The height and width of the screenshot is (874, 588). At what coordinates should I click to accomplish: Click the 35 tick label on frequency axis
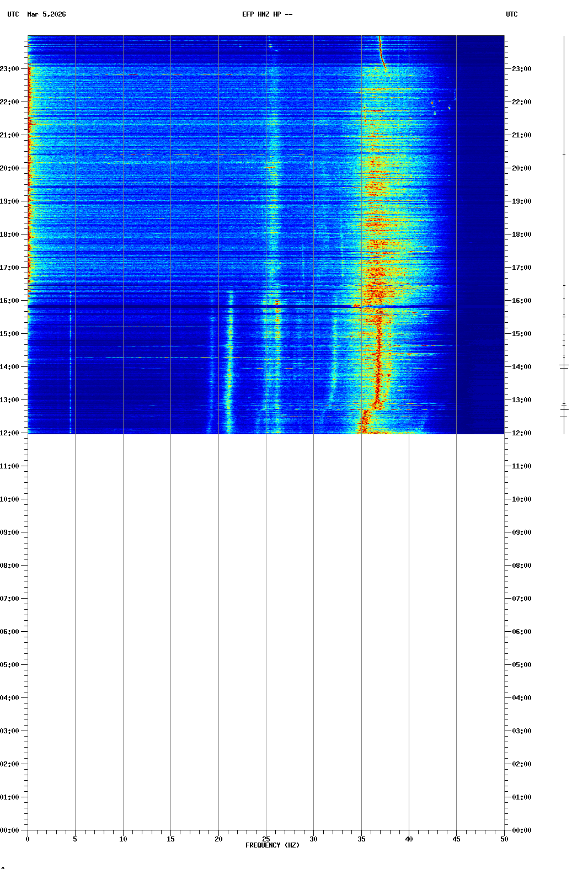click(x=361, y=839)
